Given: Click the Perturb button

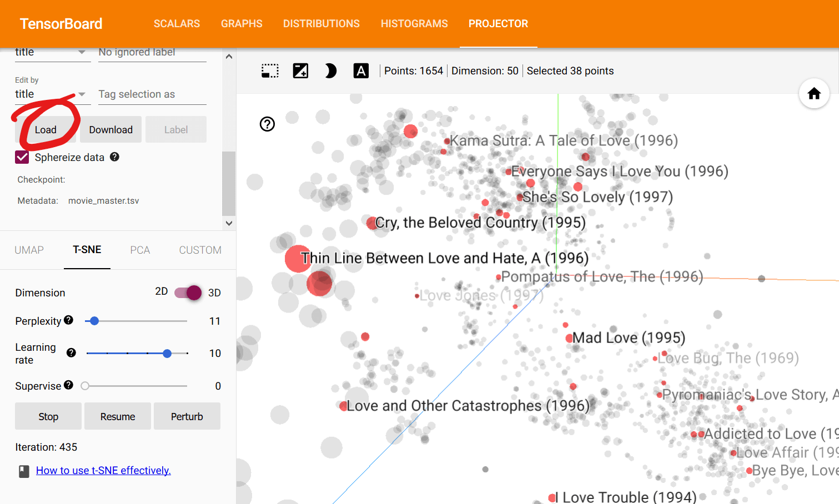Looking at the screenshot, I should click(187, 416).
